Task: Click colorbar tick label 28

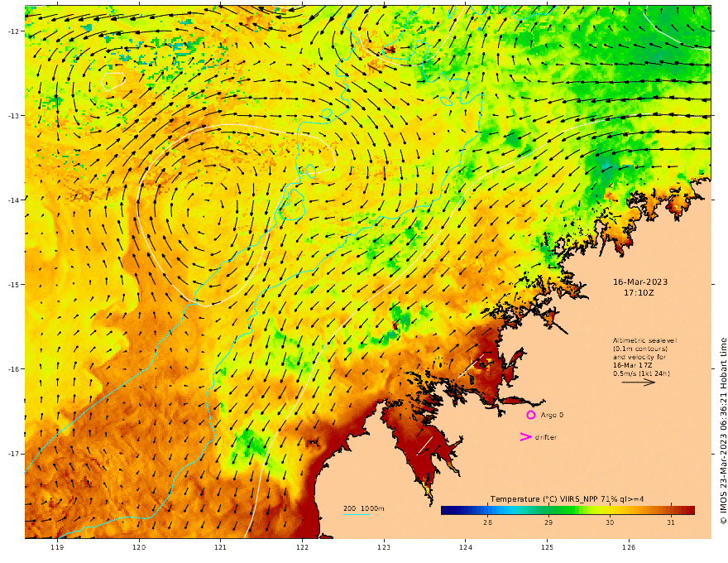Action: [487, 522]
